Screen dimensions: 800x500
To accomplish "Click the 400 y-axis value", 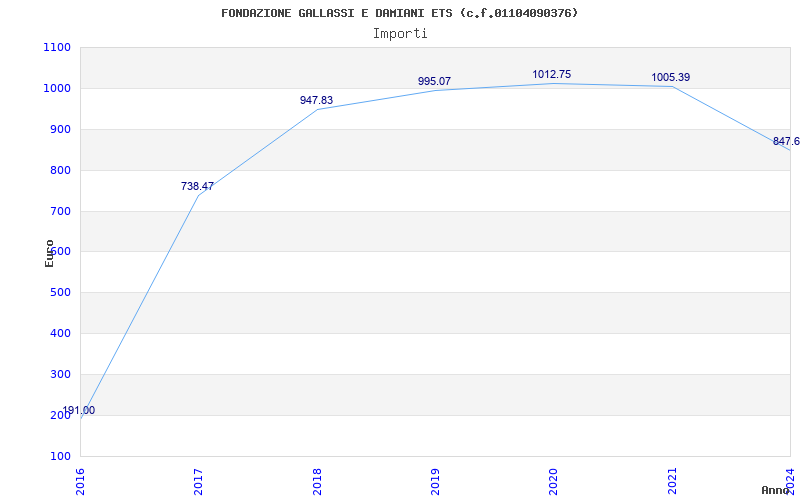I will coord(60,333).
